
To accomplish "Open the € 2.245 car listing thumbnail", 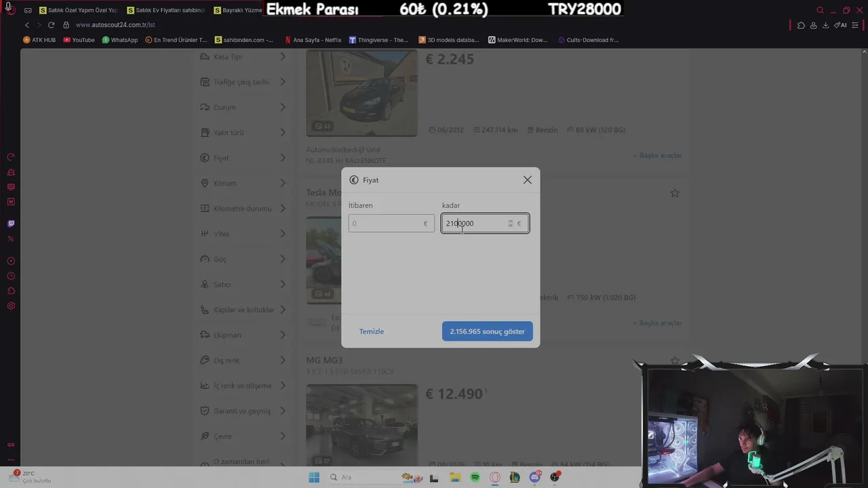I will (361, 93).
